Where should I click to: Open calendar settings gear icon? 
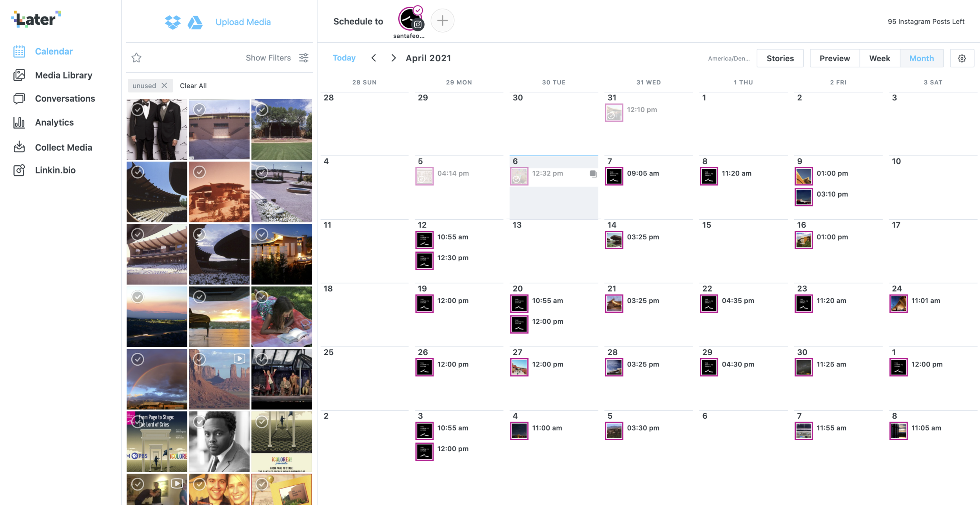click(x=962, y=58)
